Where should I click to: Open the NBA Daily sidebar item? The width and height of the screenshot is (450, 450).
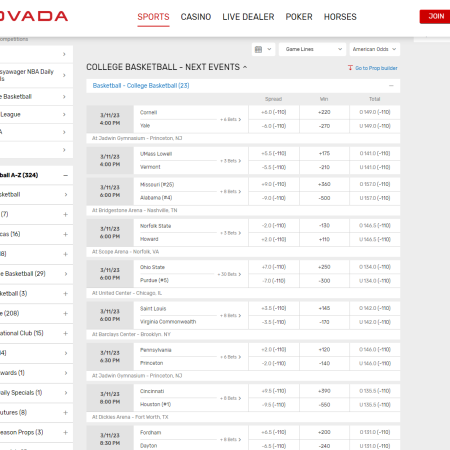(x=36, y=75)
